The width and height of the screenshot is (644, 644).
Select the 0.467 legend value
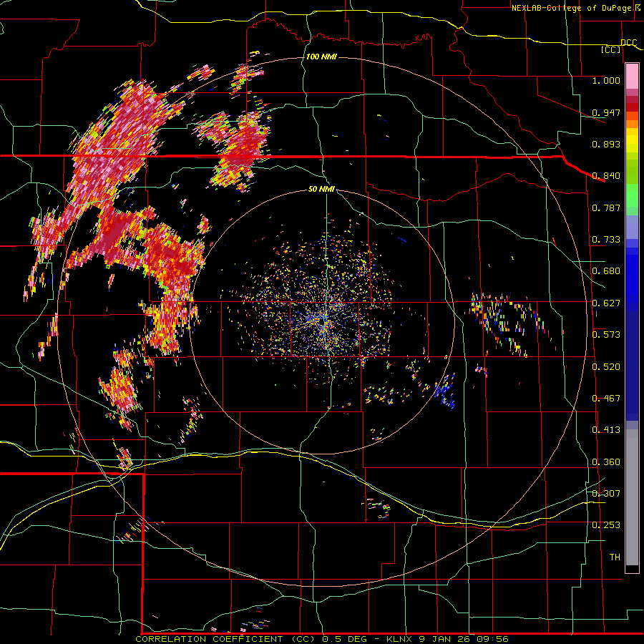pos(606,399)
